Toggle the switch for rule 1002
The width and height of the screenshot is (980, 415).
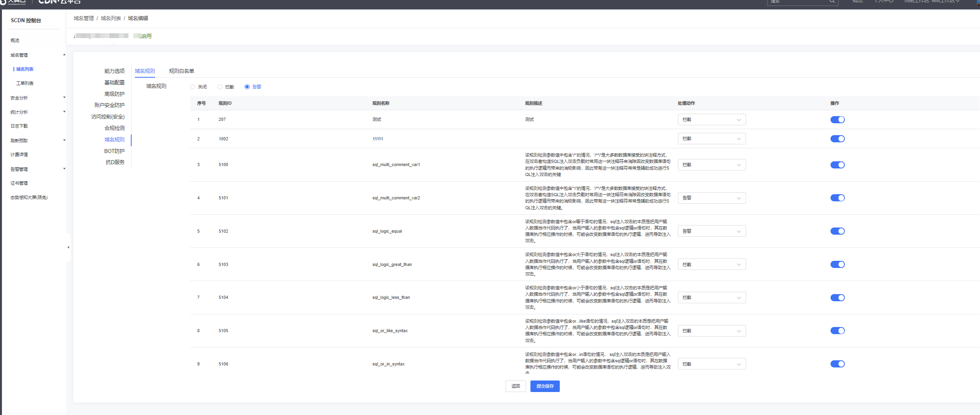coord(837,139)
